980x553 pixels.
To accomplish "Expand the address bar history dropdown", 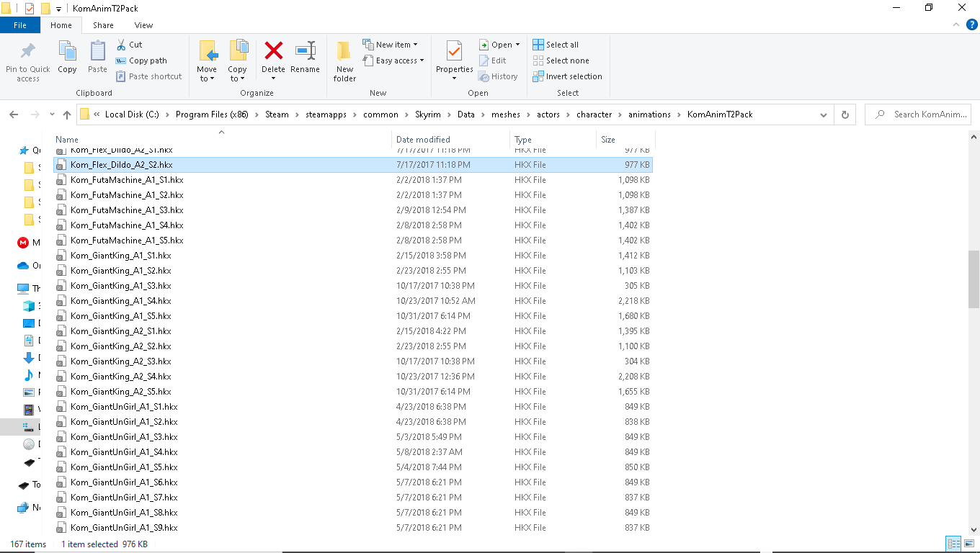I will (824, 114).
